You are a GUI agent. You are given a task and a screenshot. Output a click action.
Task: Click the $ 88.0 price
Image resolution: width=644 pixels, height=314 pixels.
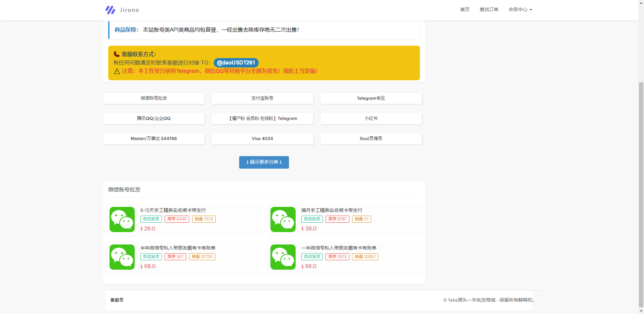[x=309, y=266]
